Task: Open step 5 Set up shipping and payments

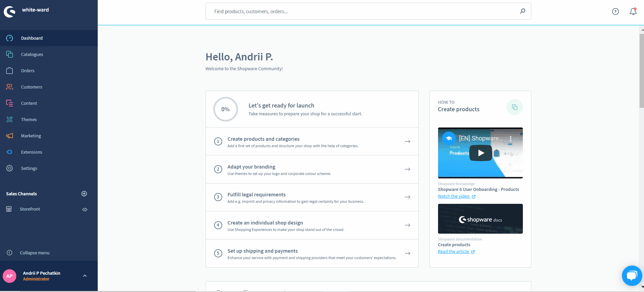Action: [312, 253]
